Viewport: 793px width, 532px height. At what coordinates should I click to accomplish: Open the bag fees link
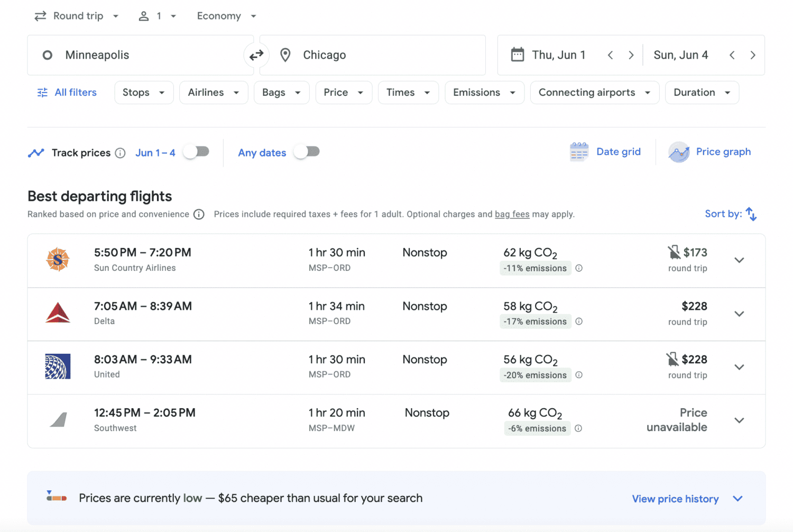point(512,214)
